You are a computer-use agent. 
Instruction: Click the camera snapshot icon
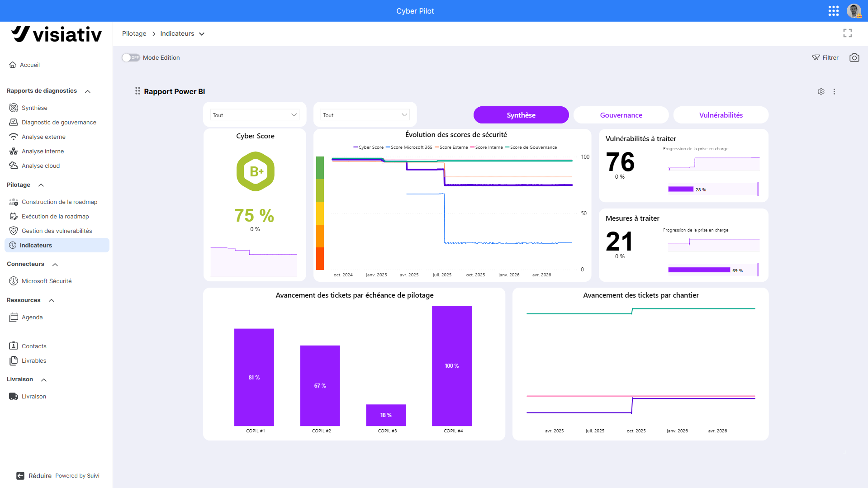[854, 57]
